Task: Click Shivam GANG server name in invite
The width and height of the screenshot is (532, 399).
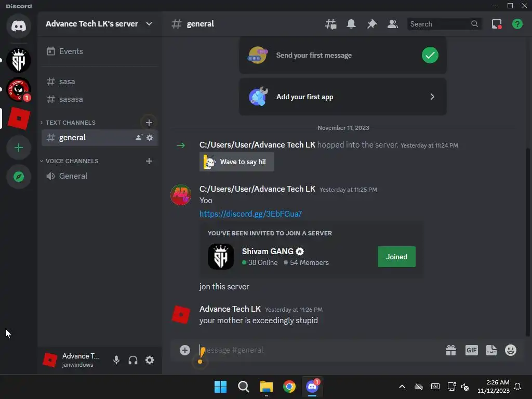Action: (268, 251)
